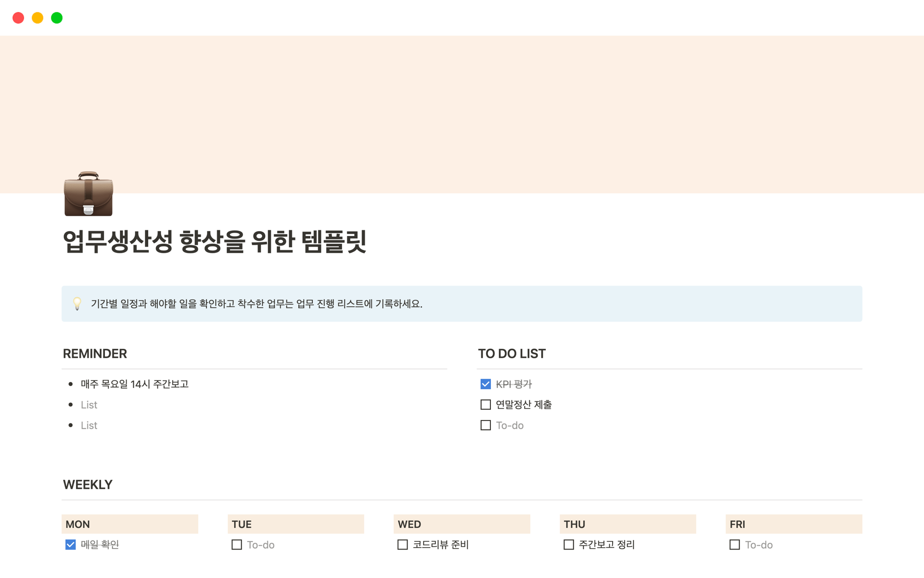Check the 주간보고 정리 checkbox
Screen dimensions: 924x578
[x=569, y=545]
